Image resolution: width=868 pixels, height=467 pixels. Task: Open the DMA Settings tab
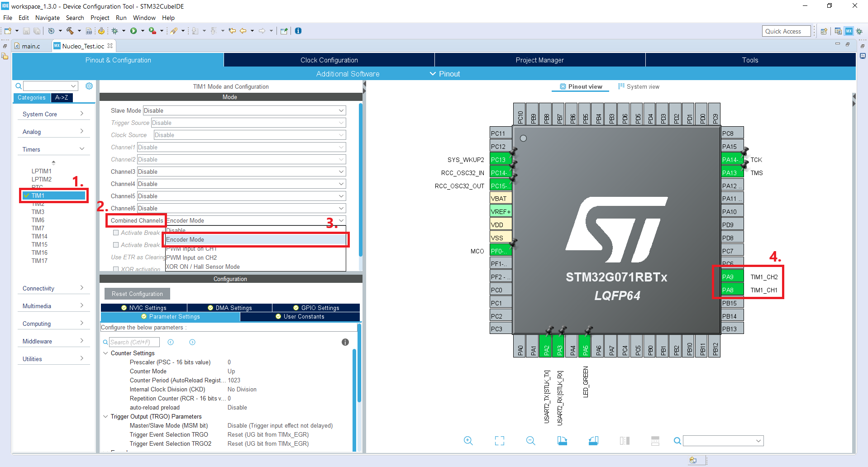tap(229, 308)
